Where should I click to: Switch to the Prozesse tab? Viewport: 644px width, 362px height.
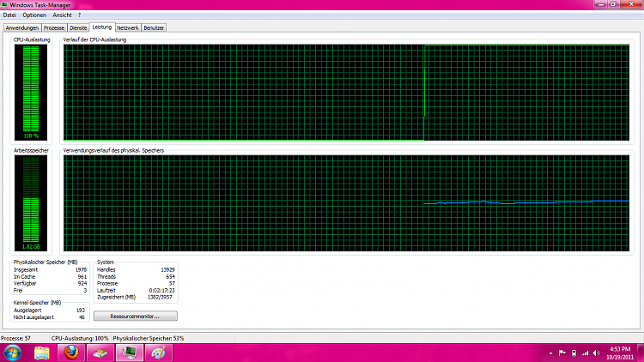[x=54, y=28]
